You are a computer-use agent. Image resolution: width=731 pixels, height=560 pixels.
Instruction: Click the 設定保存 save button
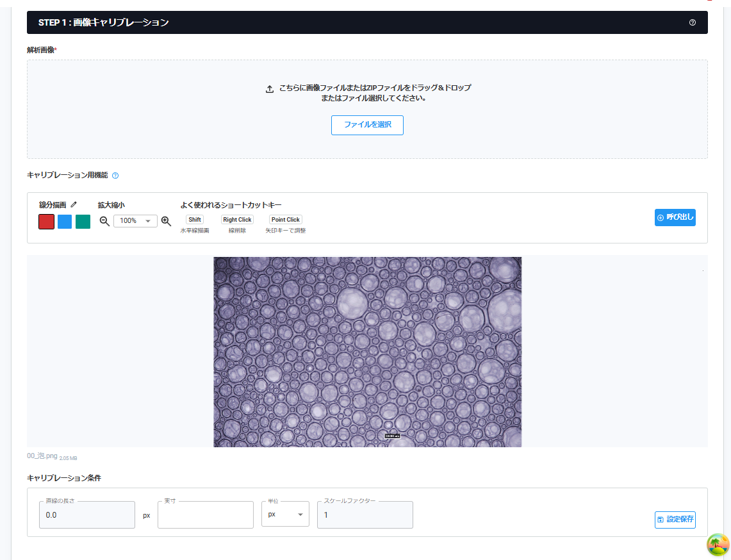[x=675, y=520]
